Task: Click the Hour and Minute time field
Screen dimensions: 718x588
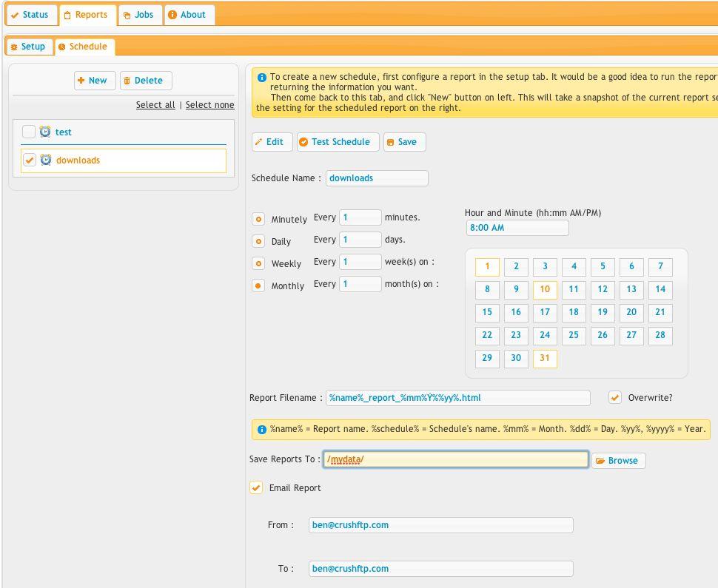Action: click(517, 227)
